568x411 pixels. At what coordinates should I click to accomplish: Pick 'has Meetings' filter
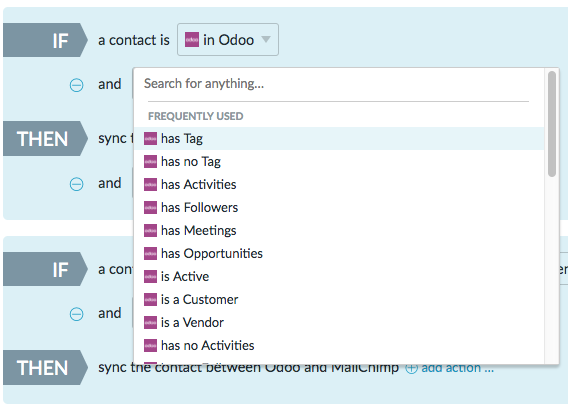(x=339, y=230)
